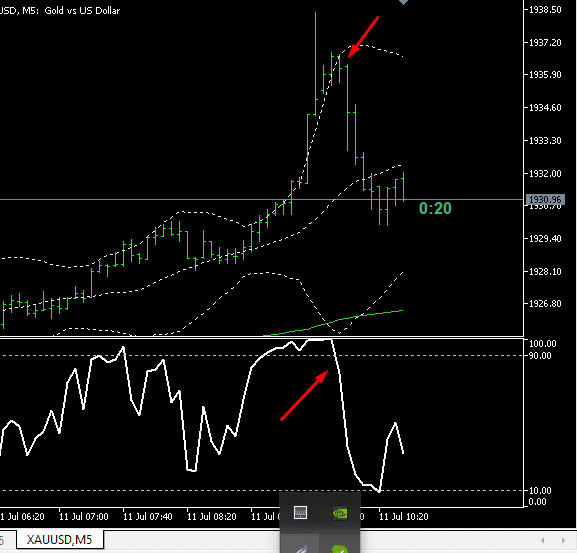This screenshot has width=577, height=553.
Task: Click the 1938.50 price axis label
Action: [545, 10]
